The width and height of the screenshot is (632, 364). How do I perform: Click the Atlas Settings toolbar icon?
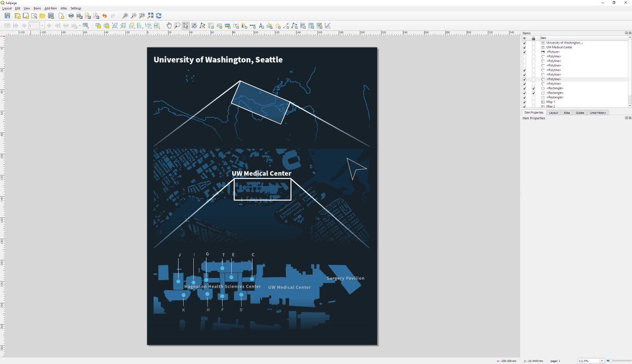point(85,25)
